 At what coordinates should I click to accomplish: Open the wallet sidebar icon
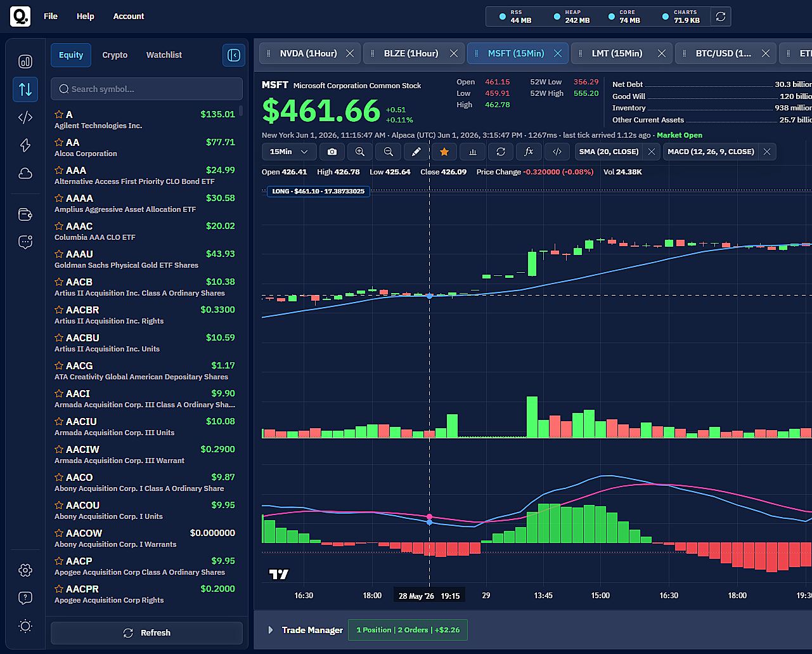click(25, 214)
